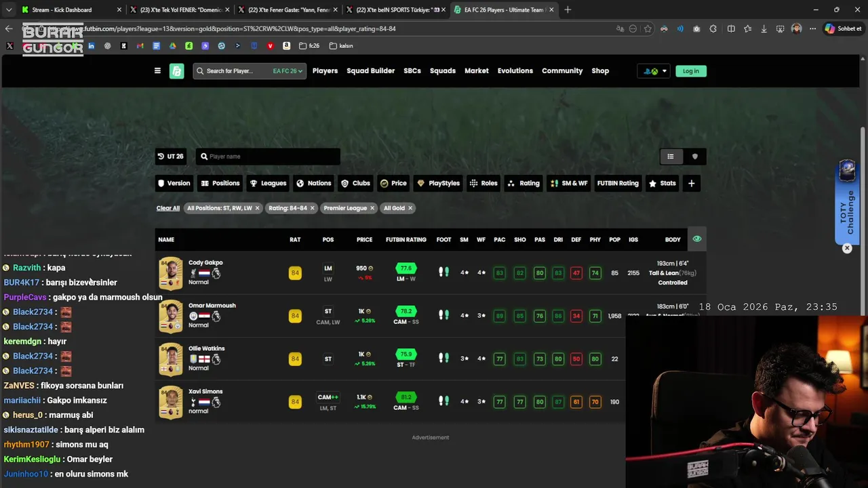Viewport: 868px width, 488px height.
Task: Open the FUTBIN Rating filter
Action: [618, 183]
